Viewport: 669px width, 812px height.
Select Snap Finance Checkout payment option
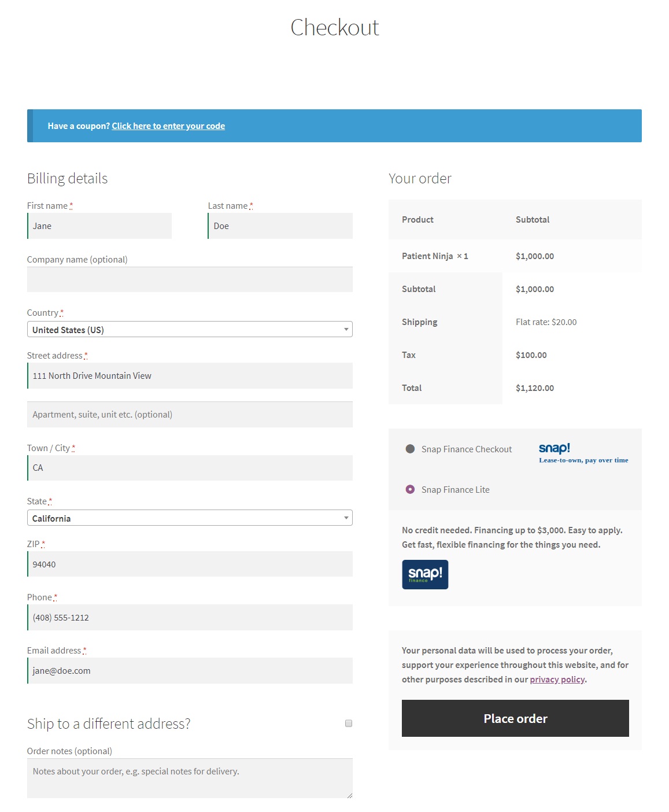(x=410, y=449)
